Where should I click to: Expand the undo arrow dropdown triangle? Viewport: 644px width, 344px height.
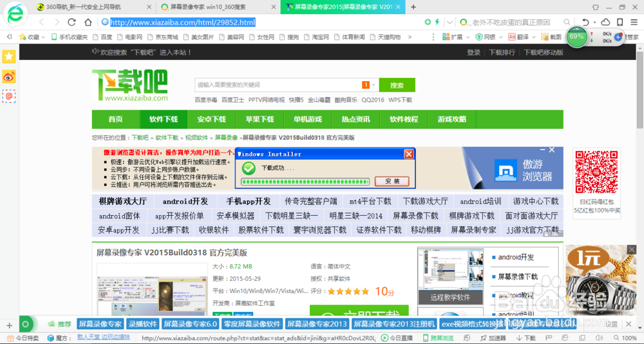coord(594,22)
